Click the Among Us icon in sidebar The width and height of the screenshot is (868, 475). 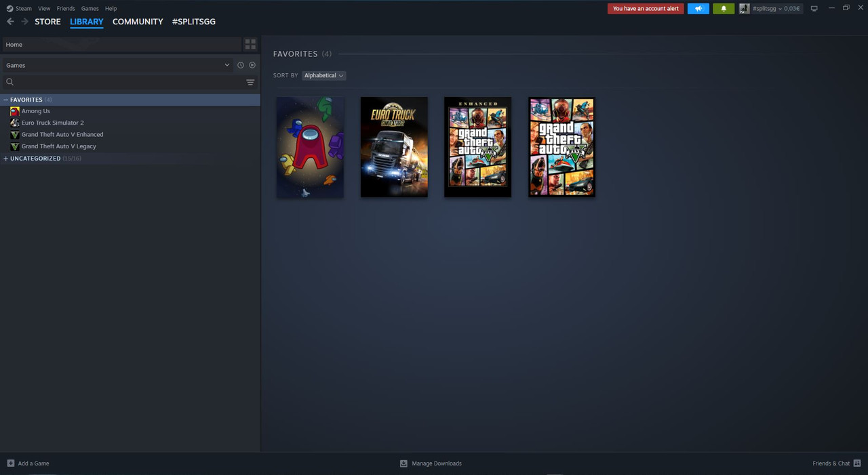click(x=15, y=111)
